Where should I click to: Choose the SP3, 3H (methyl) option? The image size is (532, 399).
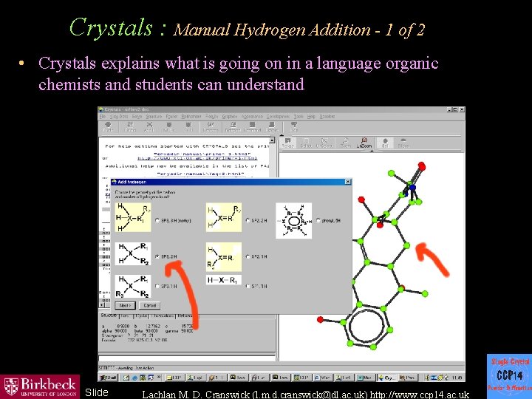point(157,220)
